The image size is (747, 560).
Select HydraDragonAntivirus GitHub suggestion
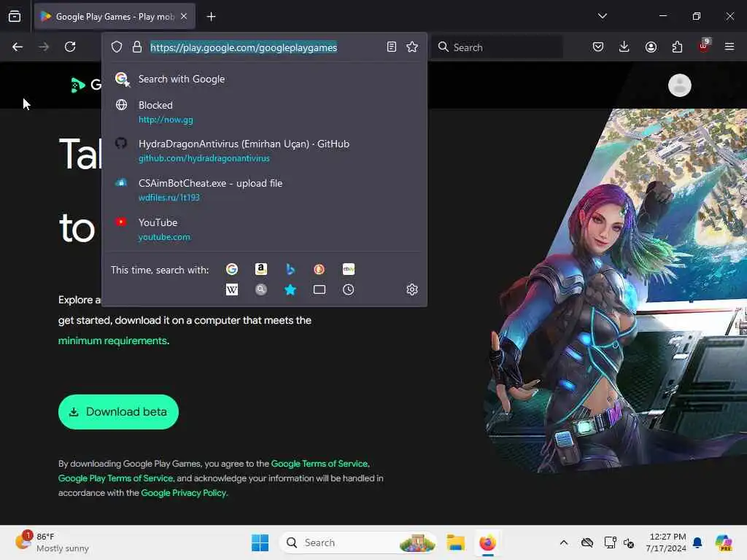pos(264,151)
